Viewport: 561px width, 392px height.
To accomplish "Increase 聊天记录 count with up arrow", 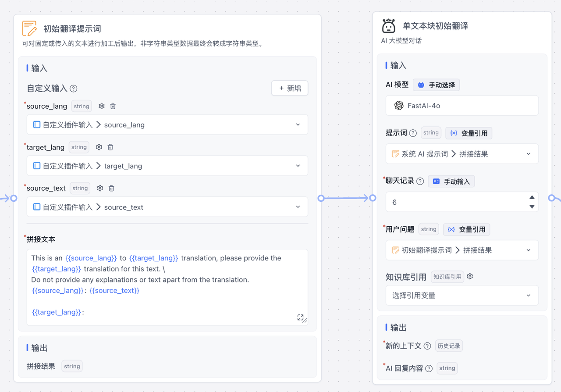I will pyautogui.click(x=532, y=198).
